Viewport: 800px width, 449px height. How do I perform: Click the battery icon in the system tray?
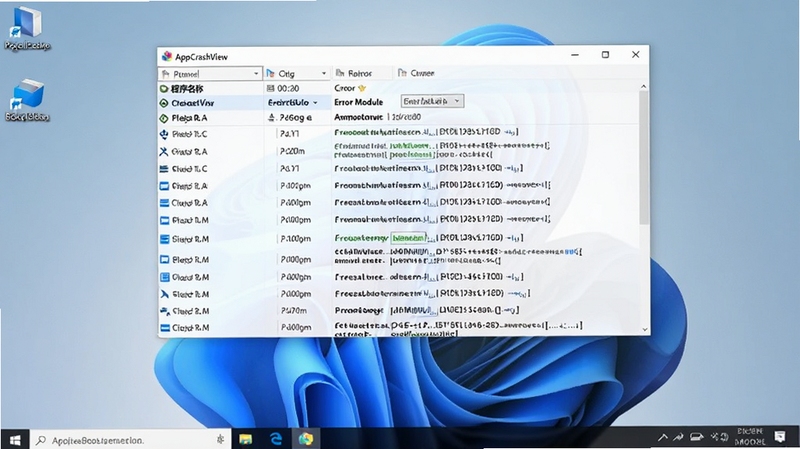click(696, 437)
